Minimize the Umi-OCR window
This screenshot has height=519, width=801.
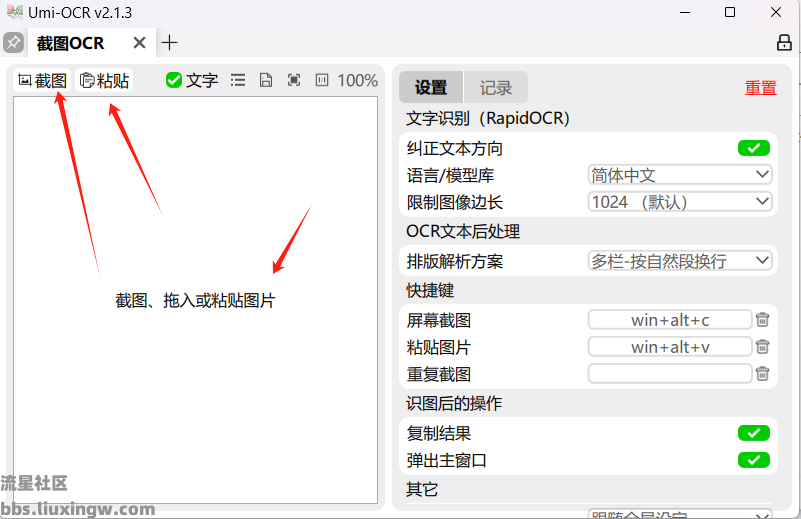(x=685, y=12)
